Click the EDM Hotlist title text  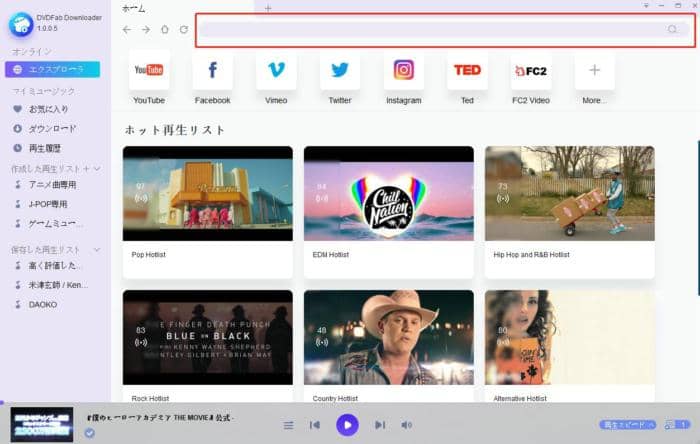click(331, 255)
